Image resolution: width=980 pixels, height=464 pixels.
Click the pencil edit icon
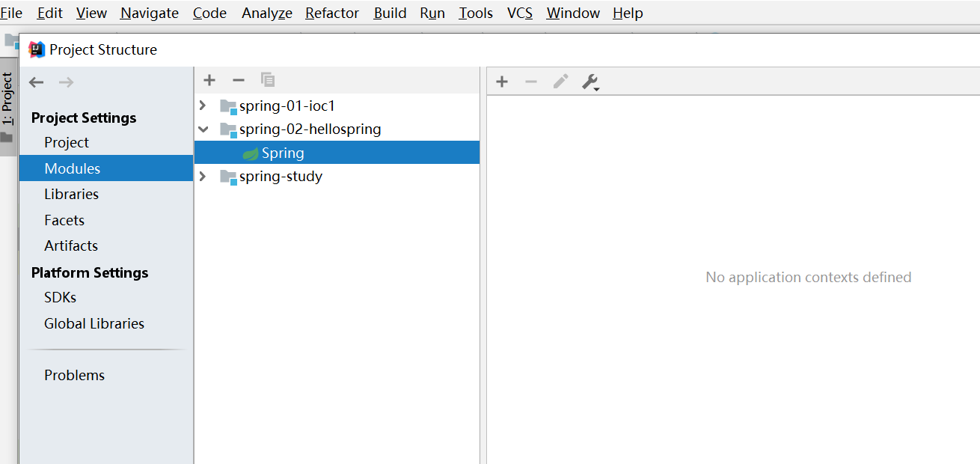(x=560, y=82)
